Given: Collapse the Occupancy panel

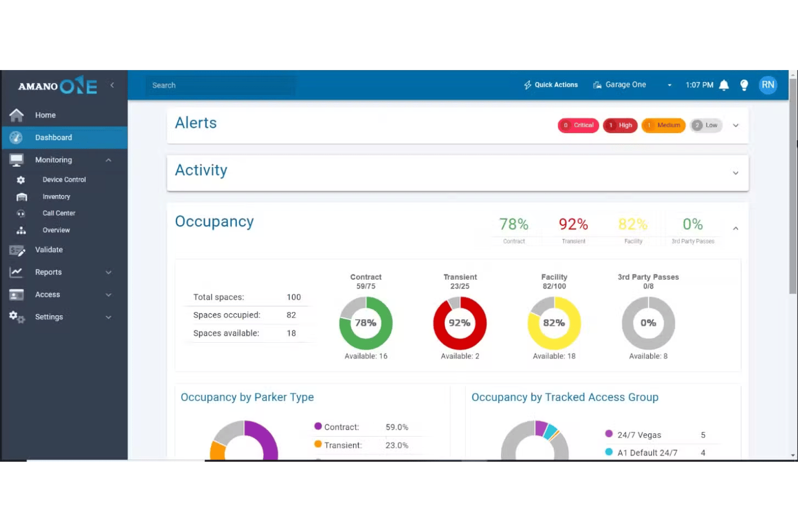Looking at the screenshot, I should [x=735, y=229].
